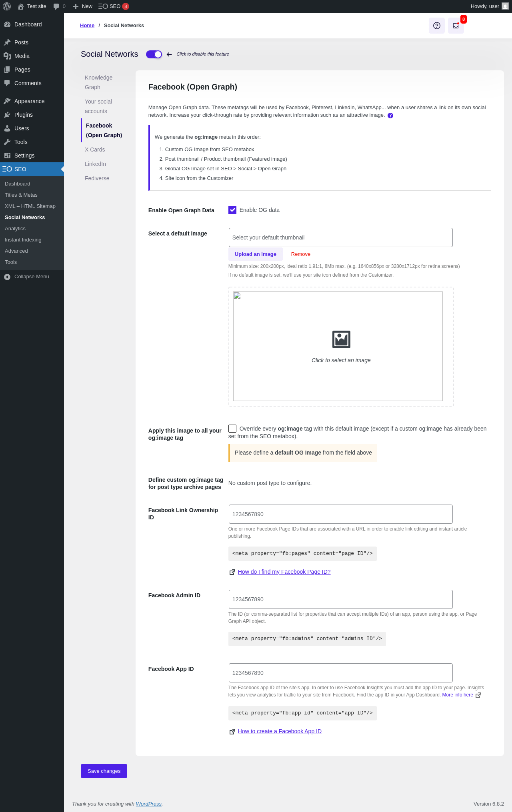
Task: Open Social Networks submenu item
Action: tap(32, 217)
